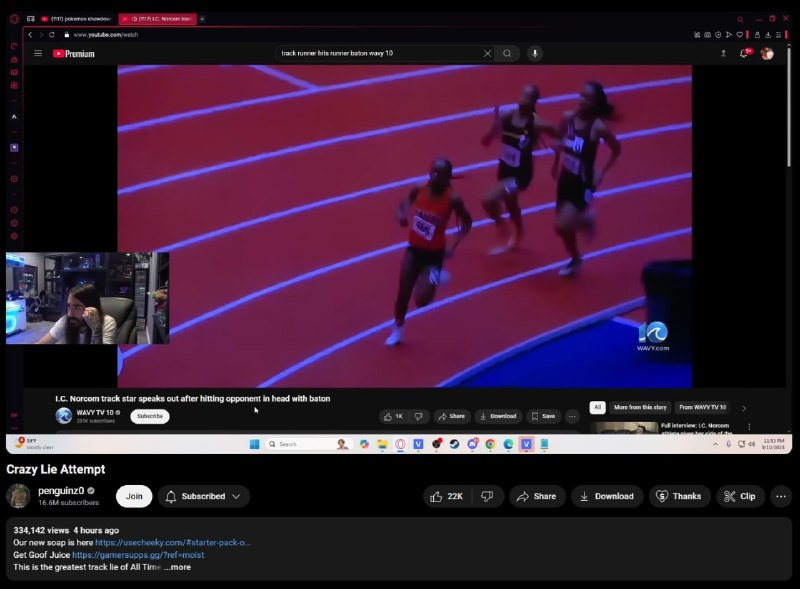Open the Subscribed notification dropdown

click(x=203, y=496)
